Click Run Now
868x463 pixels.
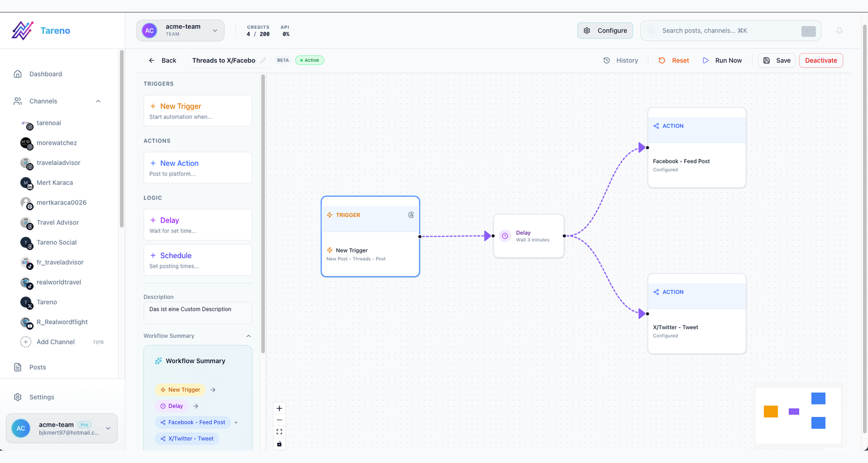click(722, 60)
